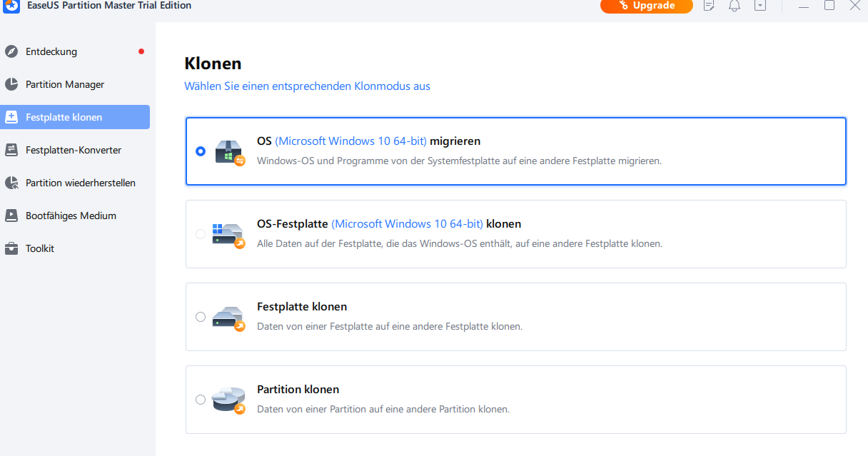Click 'Wählen Sie einen entsprechenden Klonmodus aus'

307,86
